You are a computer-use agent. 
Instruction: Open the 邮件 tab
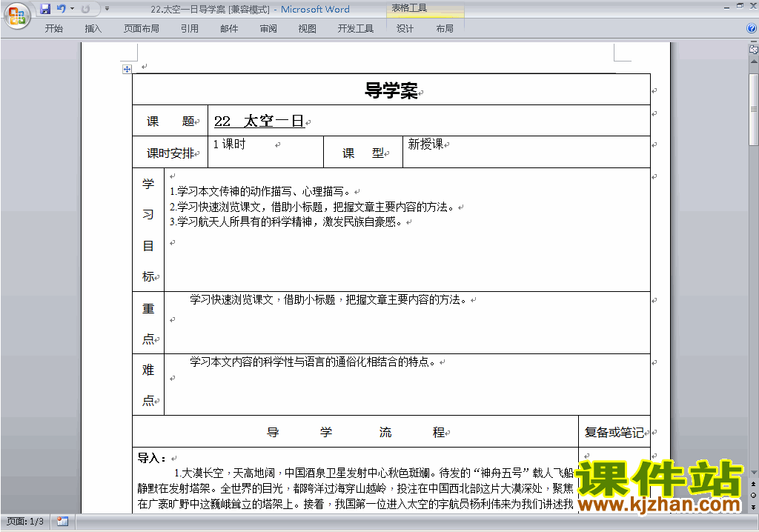[229, 29]
